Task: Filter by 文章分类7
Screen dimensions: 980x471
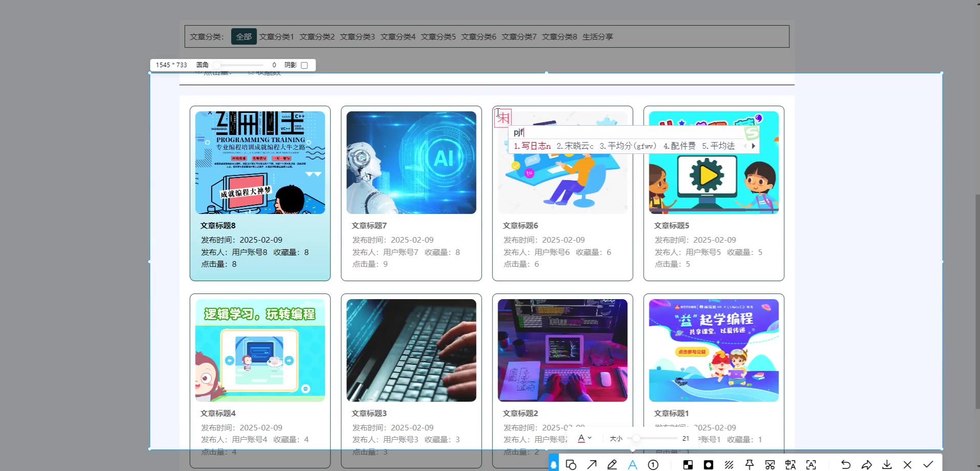Action: 519,36
